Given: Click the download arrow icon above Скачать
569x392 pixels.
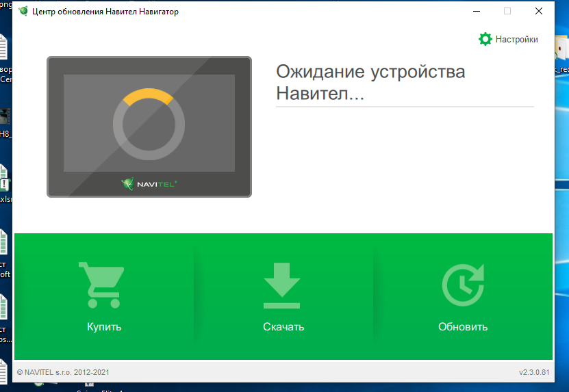Looking at the screenshot, I should tap(282, 285).
